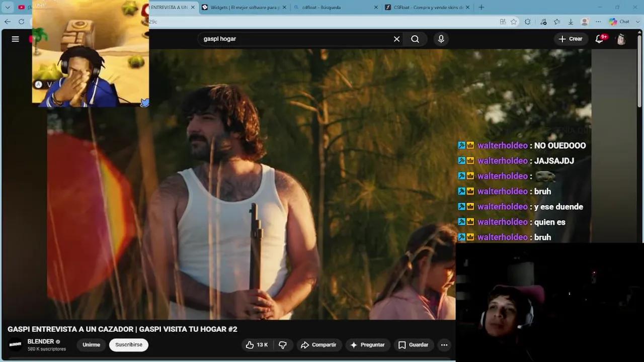The image size is (644, 362).
Task: Like the video with thumbs up 13 K
Action: (x=257, y=345)
